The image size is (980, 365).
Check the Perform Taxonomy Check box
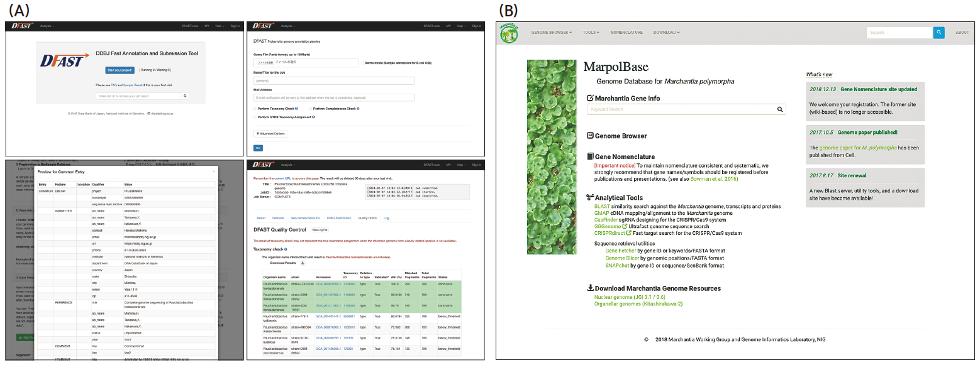click(254, 109)
